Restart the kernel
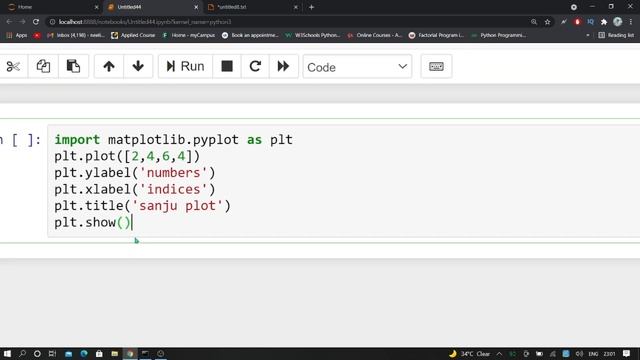The image size is (640, 360). tap(255, 66)
